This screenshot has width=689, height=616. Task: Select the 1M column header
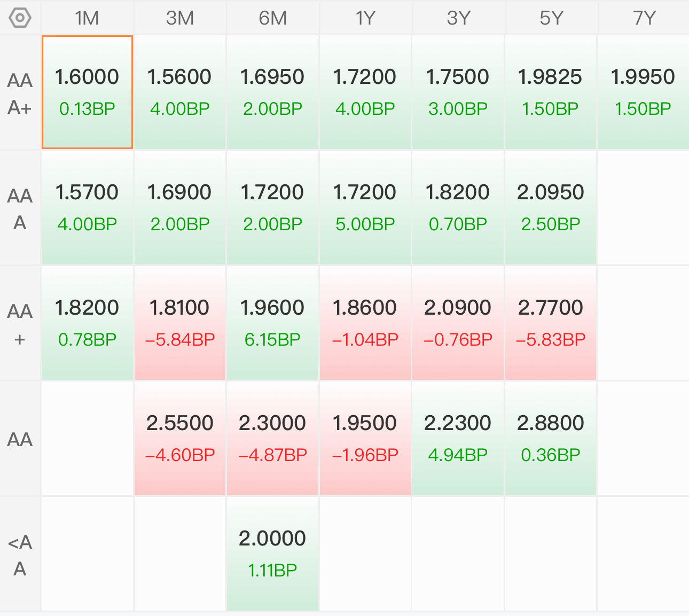click(87, 18)
